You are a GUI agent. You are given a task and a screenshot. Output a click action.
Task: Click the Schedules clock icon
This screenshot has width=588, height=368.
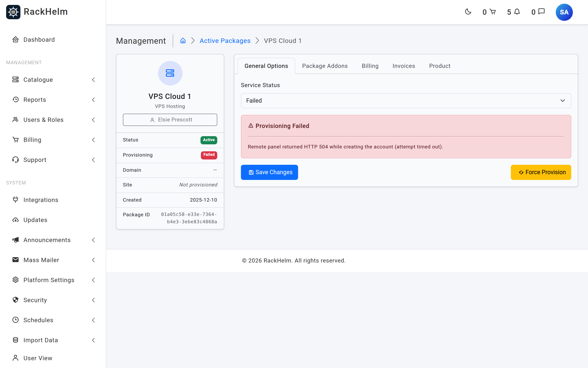[16, 320]
